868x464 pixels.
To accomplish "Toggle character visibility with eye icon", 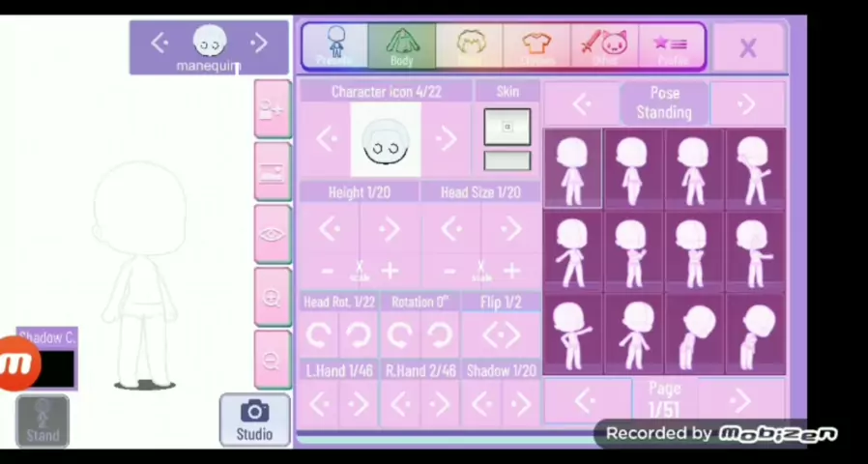I will (x=272, y=235).
